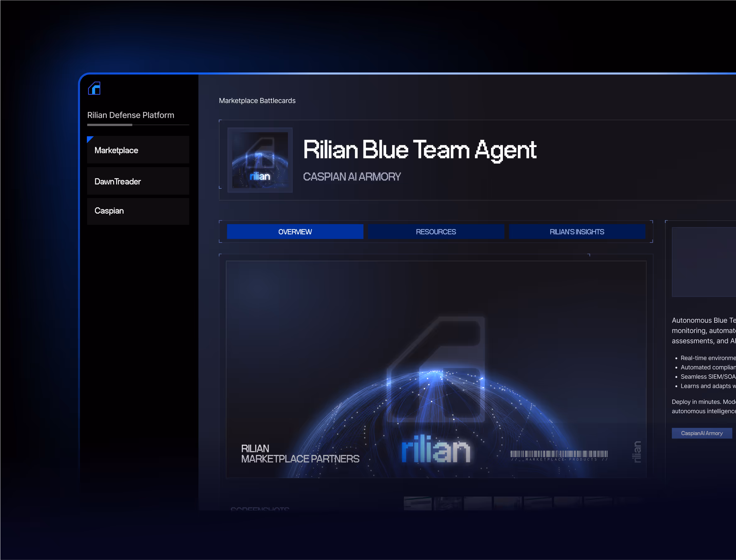Viewport: 736px width, 560px height.
Task: Switch to Rilian's Insights tab
Action: point(577,232)
